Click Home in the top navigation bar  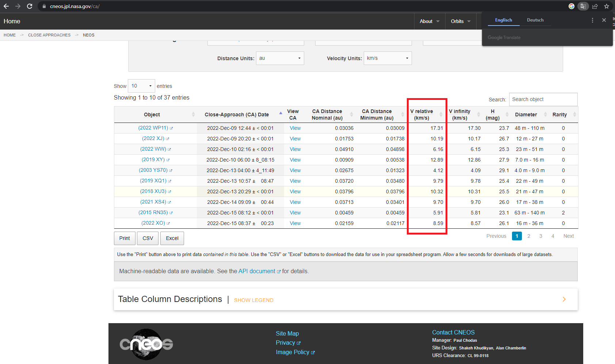pyautogui.click(x=12, y=22)
